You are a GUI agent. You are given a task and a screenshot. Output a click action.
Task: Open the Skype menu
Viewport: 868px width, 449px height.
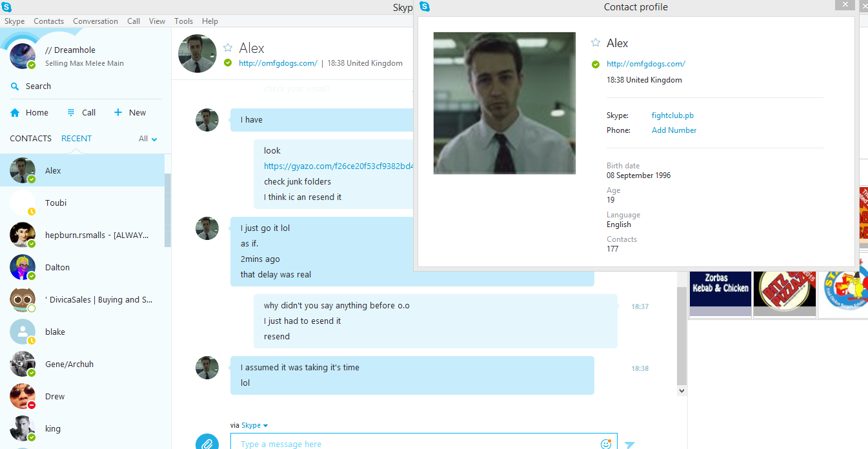coord(14,21)
